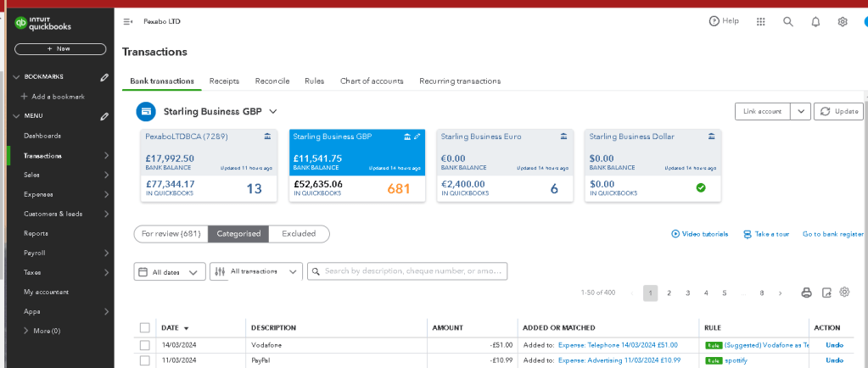Image resolution: width=868 pixels, height=368 pixels.
Task: Open the Link account dropdown arrow
Action: point(800,111)
